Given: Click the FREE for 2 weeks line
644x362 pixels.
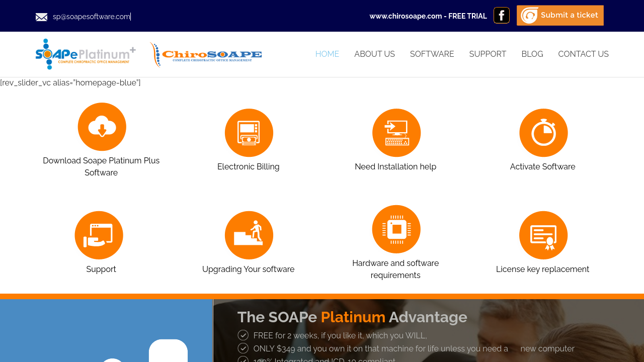Looking at the screenshot, I should (340, 335).
